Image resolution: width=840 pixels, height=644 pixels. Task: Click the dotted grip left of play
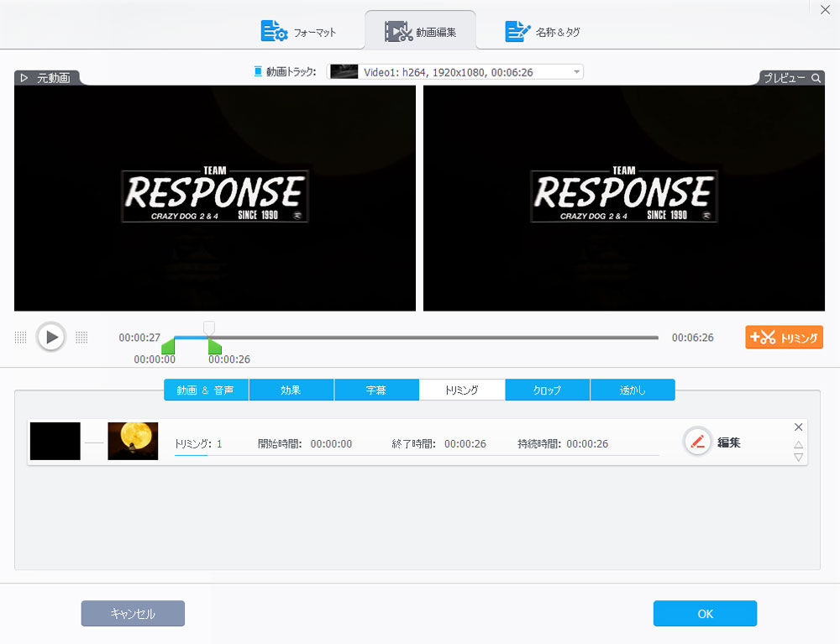(x=20, y=338)
